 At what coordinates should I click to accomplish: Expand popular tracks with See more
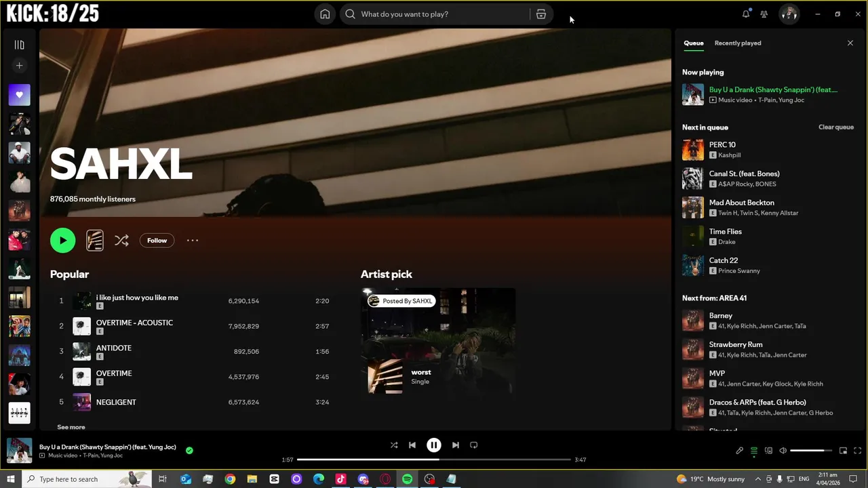[x=71, y=427]
